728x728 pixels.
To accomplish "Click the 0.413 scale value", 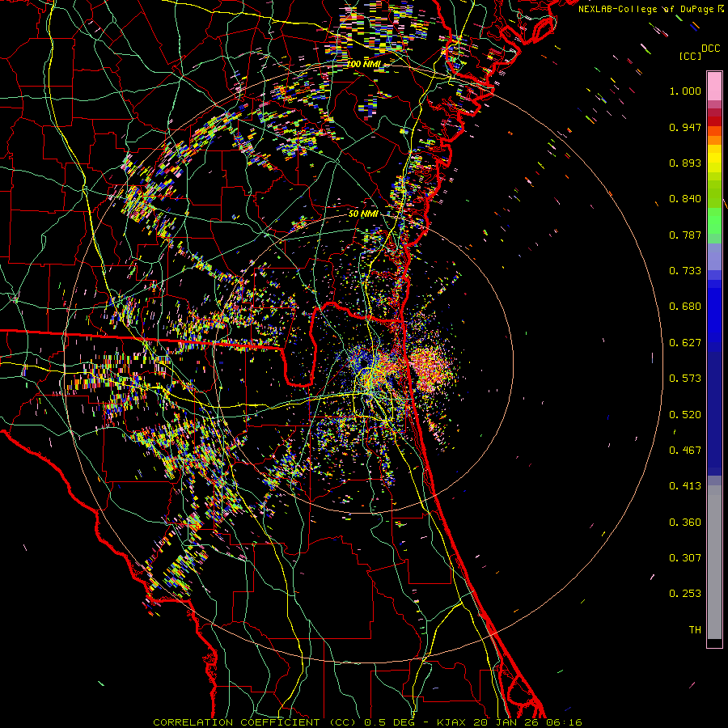I will (x=685, y=486).
